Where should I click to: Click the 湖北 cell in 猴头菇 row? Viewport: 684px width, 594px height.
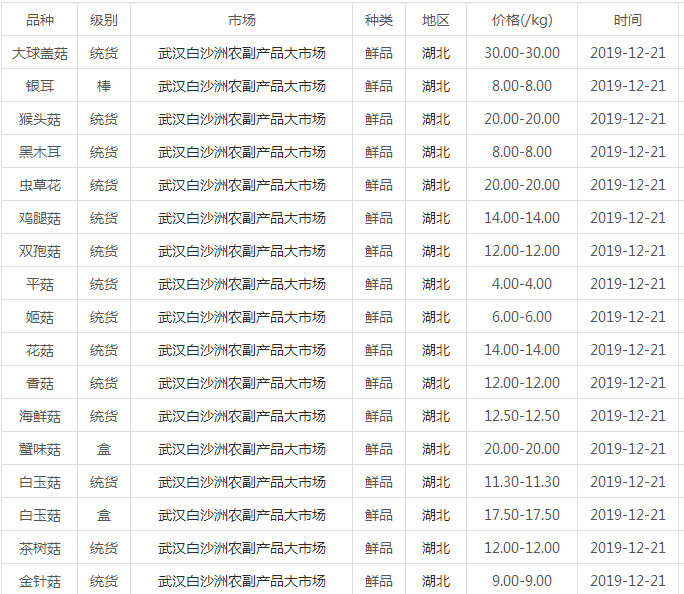(436, 119)
